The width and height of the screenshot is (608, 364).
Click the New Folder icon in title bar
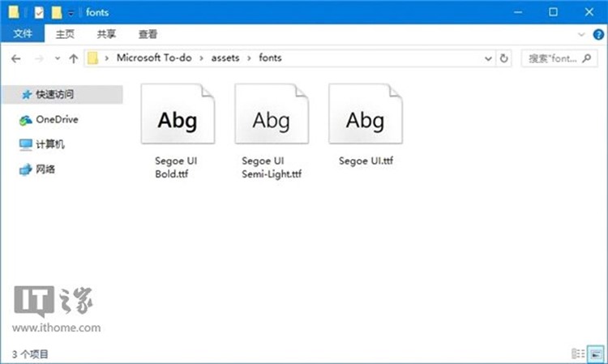(56, 12)
